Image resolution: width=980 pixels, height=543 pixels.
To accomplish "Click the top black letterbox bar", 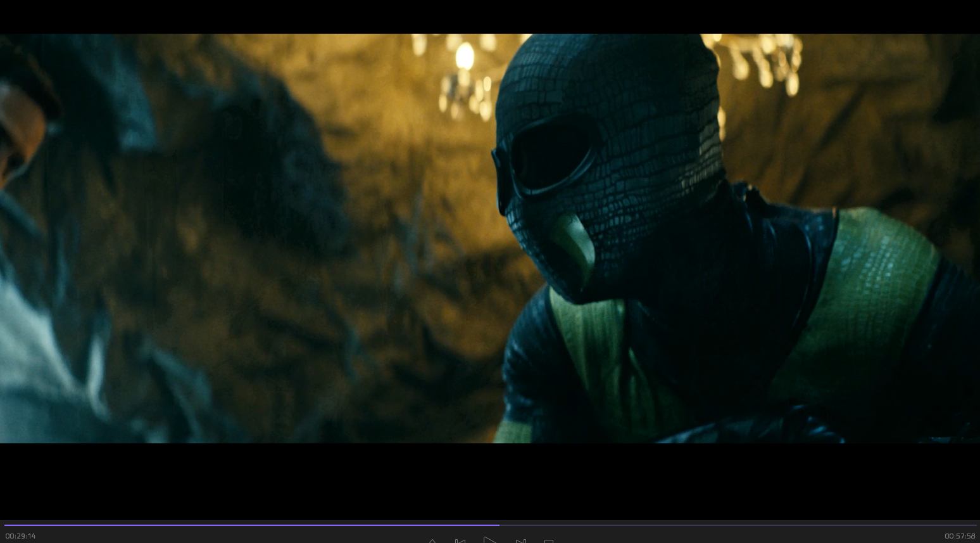I will pos(490,16).
